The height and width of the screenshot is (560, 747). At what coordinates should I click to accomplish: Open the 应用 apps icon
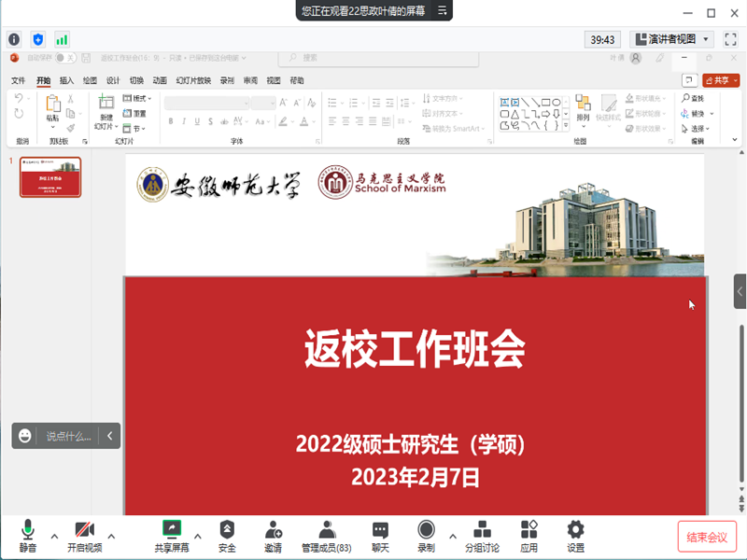tap(529, 537)
